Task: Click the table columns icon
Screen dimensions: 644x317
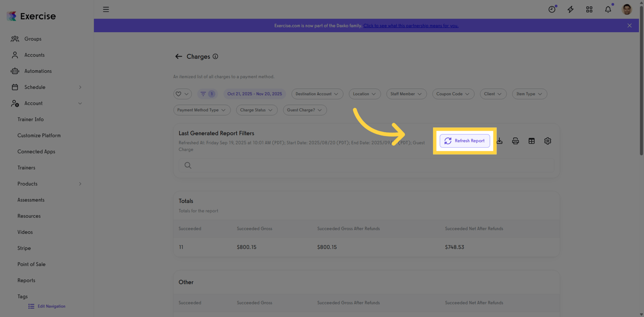Action: pyautogui.click(x=531, y=141)
